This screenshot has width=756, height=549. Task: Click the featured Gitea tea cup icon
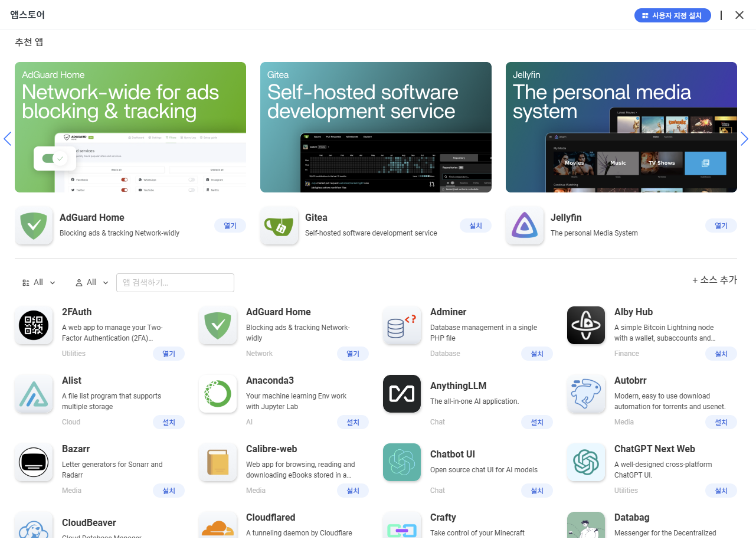(279, 226)
